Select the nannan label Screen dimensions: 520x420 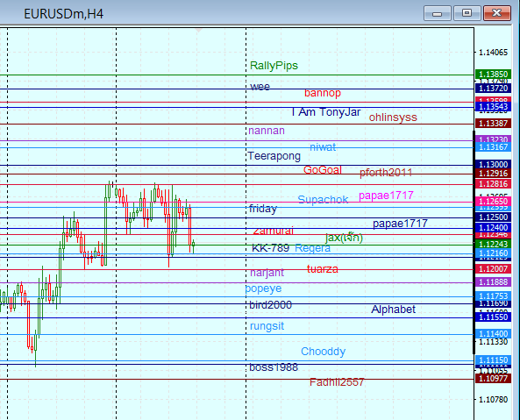(267, 131)
